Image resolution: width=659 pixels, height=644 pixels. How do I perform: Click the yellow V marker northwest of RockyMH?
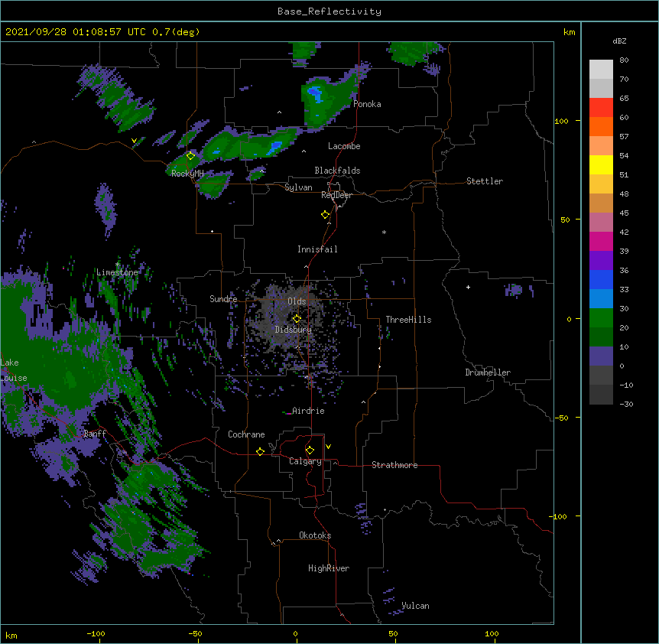click(134, 141)
